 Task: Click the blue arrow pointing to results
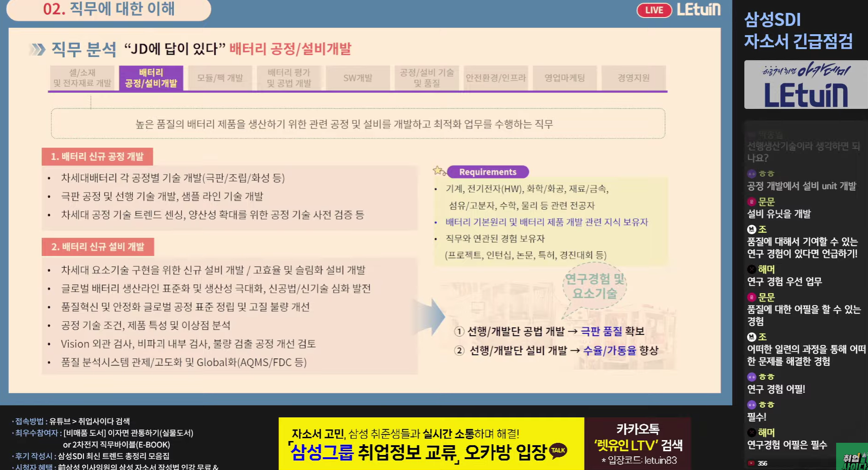click(430, 317)
